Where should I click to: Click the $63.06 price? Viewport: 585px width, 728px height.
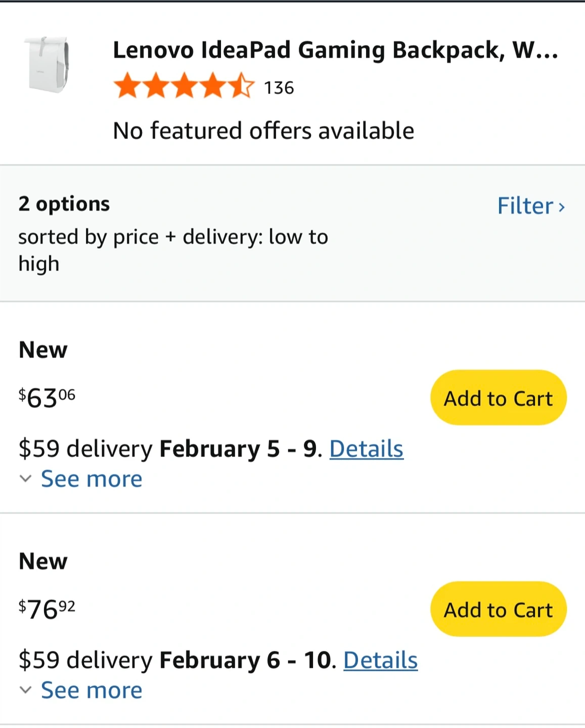point(47,398)
